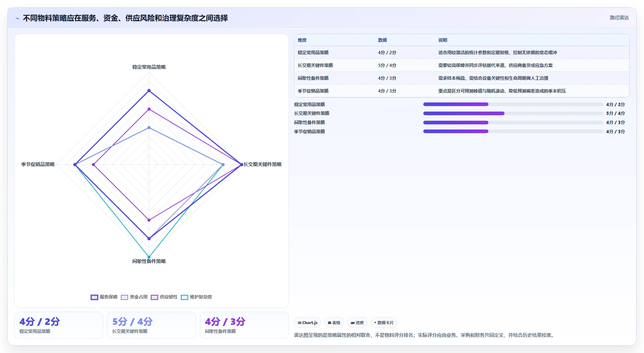The image size is (644, 353).
Task: Click the chart title heading text
Action: click(125, 18)
